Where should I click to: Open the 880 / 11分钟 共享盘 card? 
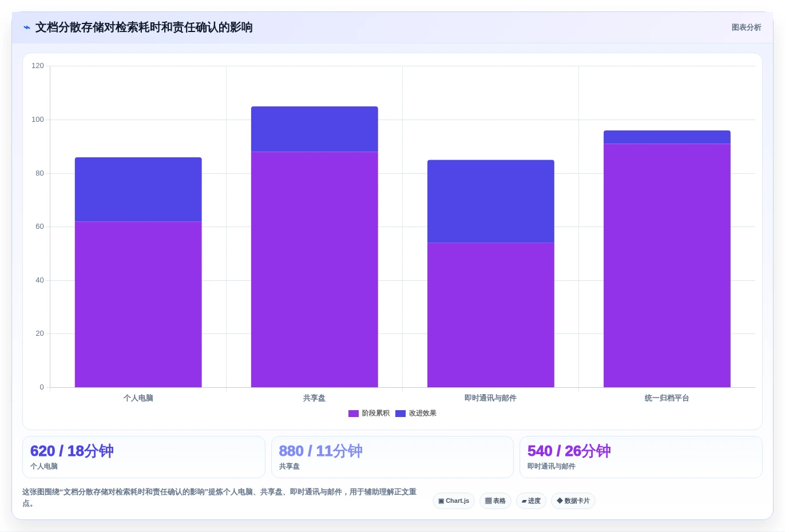click(x=392, y=457)
